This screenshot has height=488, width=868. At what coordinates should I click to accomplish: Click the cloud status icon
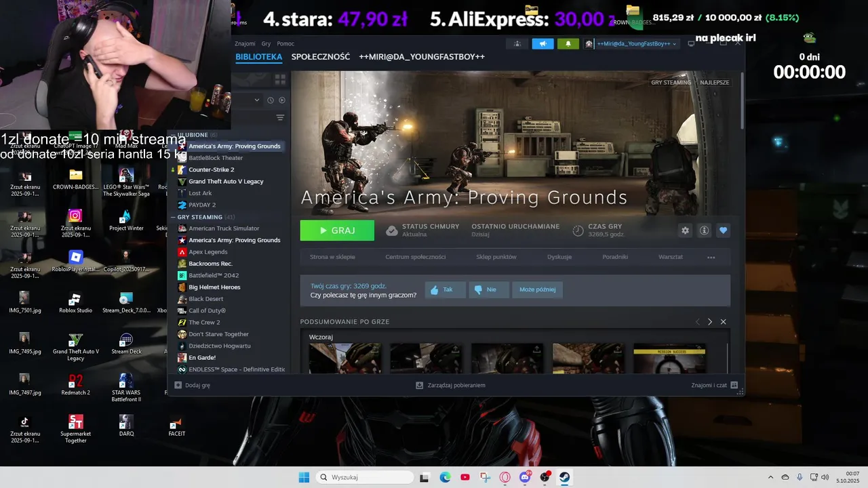point(391,230)
